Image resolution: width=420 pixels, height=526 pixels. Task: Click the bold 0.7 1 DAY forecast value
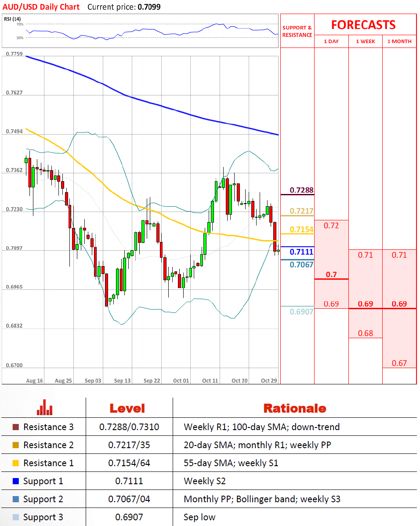click(x=331, y=274)
